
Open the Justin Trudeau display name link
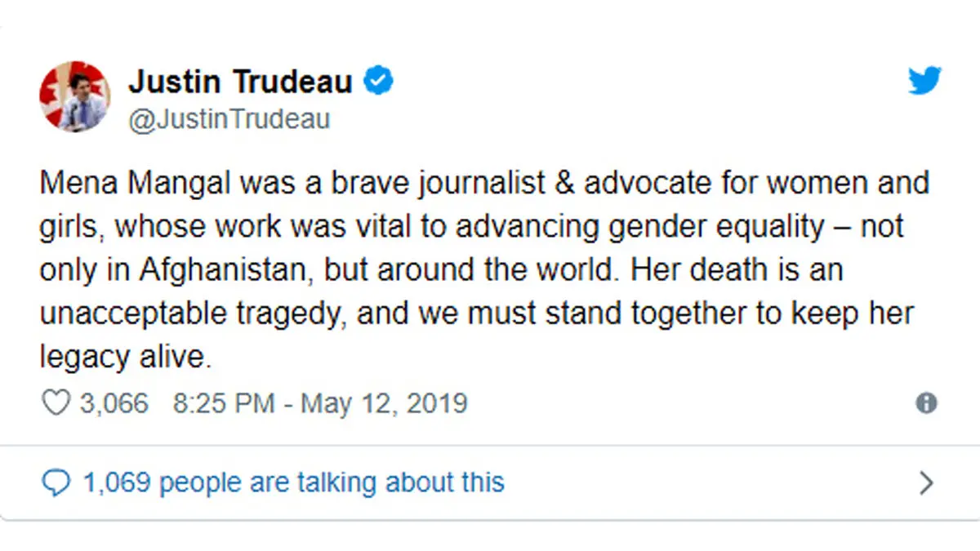point(240,82)
